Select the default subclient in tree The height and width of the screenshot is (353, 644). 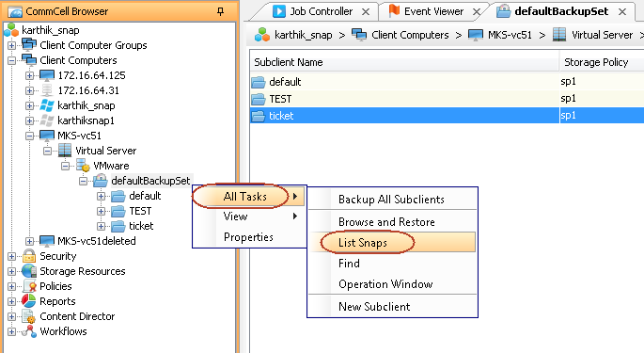coord(145,196)
